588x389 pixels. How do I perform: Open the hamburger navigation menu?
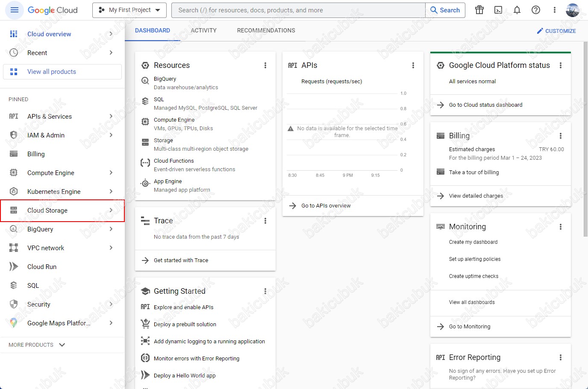pyautogui.click(x=14, y=10)
